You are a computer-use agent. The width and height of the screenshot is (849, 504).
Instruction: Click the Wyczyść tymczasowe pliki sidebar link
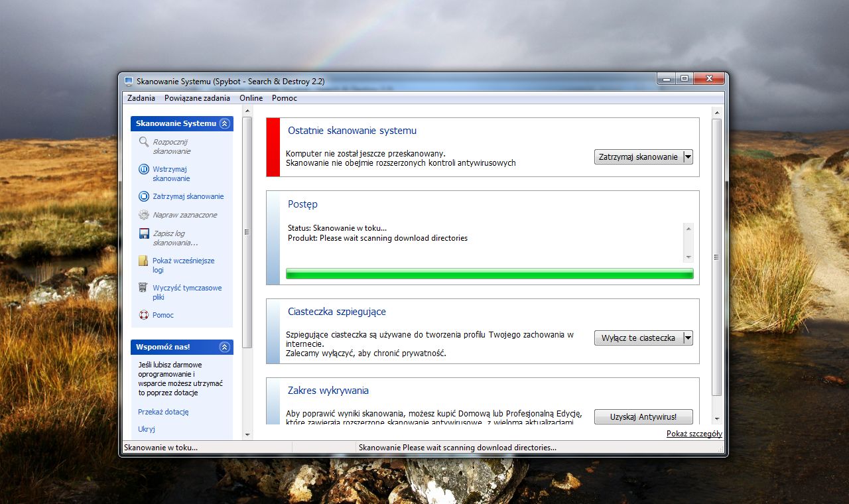pyautogui.click(x=187, y=292)
